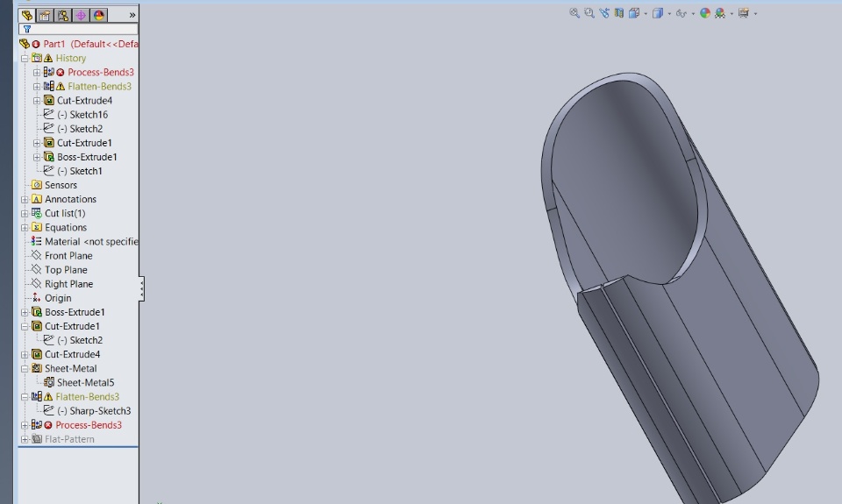Click the Hide/Show Items glasses icon
The image size is (842, 504).
click(x=681, y=13)
